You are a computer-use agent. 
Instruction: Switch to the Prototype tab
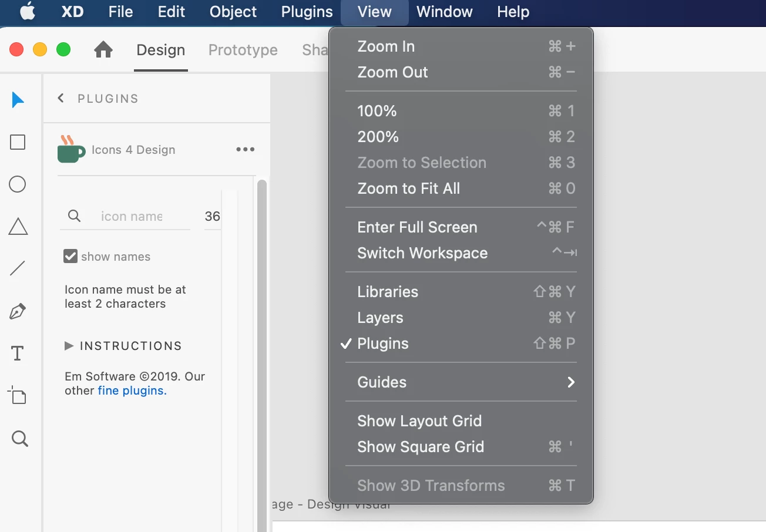[243, 50]
